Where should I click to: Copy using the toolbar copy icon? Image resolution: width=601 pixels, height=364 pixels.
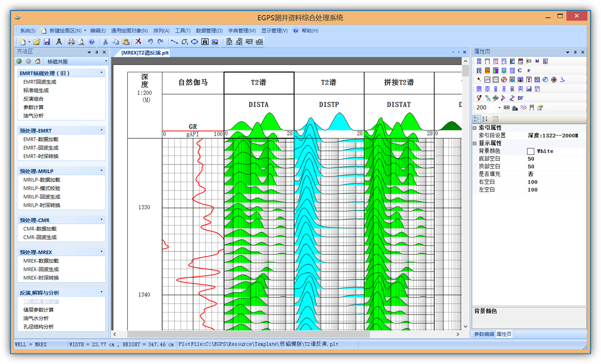[x=116, y=42]
